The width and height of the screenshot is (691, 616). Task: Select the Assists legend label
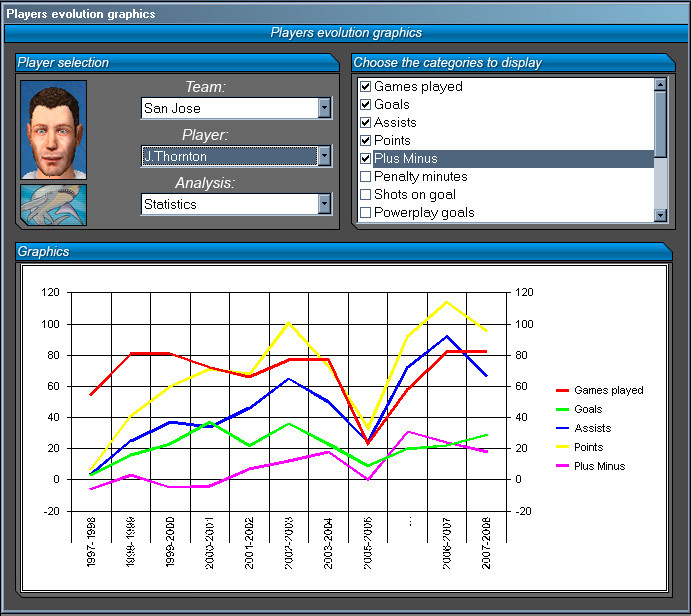[x=593, y=428]
